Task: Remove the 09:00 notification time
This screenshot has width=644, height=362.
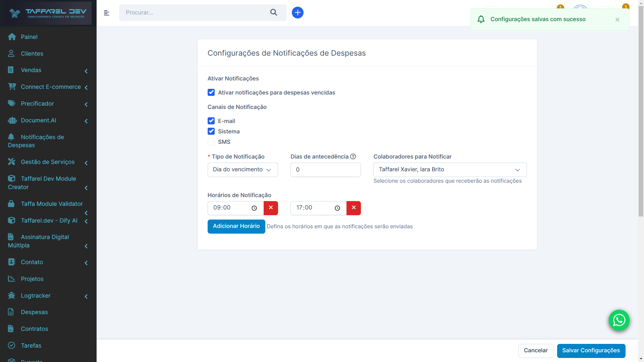Action: (271, 208)
